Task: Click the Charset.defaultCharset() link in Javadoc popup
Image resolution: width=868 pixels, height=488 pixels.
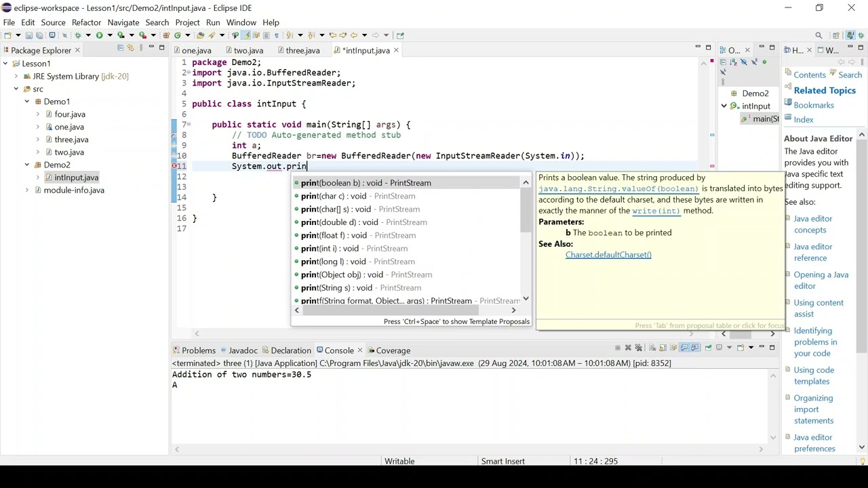Action: pyautogui.click(x=608, y=255)
